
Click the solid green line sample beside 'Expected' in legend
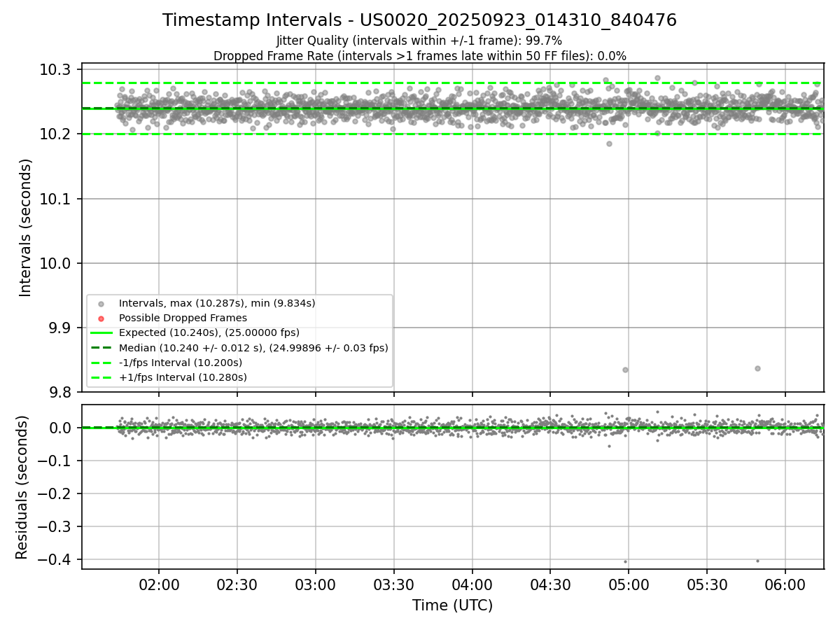pos(101,332)
